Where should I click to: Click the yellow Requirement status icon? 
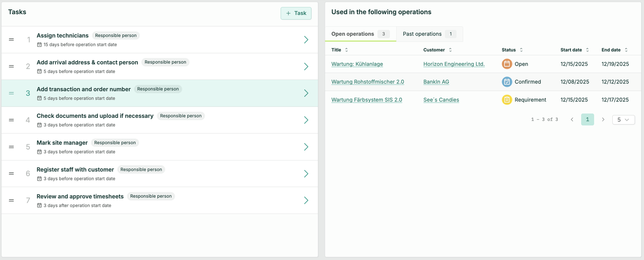point(507,100)
